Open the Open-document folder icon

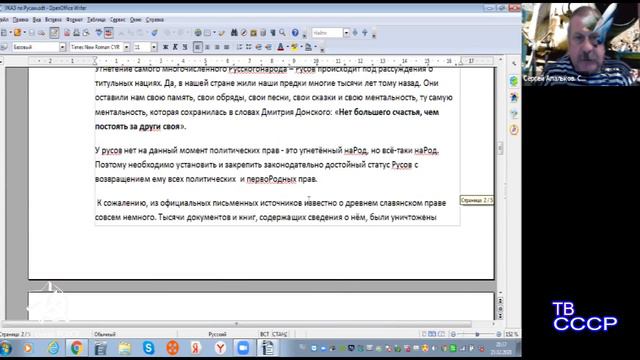[17, 33]
